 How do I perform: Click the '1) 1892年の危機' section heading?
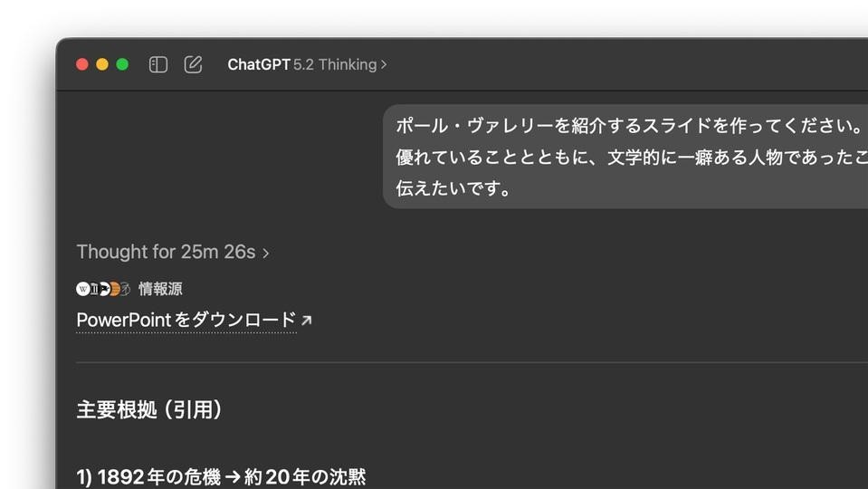(x=221, y=476)
